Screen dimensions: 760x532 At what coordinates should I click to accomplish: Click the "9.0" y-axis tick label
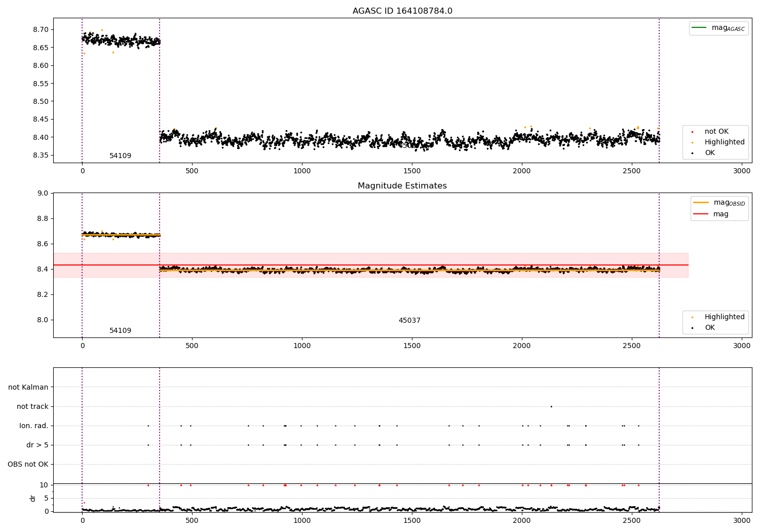click(x=43, y=193)
